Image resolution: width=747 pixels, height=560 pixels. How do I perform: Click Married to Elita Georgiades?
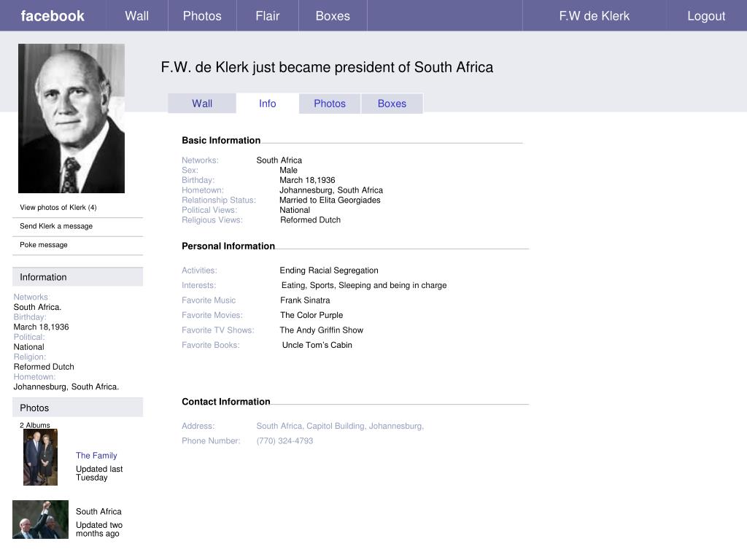coord(330,200)
